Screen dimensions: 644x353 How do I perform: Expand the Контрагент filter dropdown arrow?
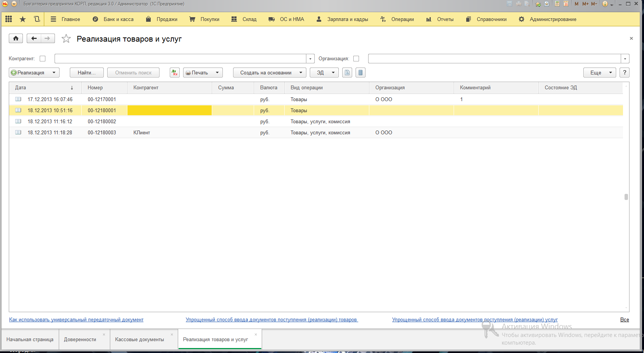click(x=311, y=59)
